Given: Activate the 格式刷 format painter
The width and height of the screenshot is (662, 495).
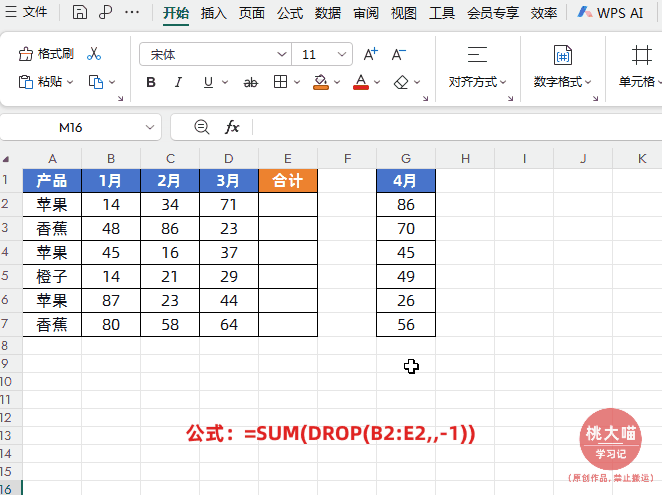Looking at the screenshot, I should 46,54.
